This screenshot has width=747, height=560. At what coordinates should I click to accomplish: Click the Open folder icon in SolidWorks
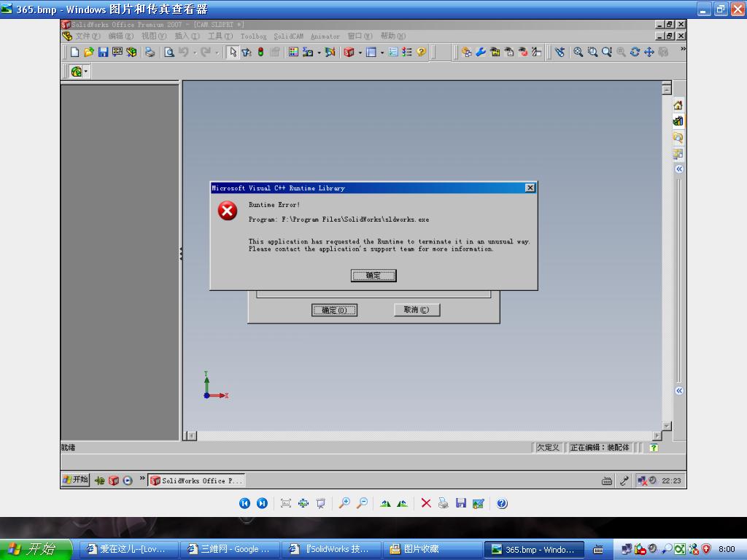pos(88,52)
